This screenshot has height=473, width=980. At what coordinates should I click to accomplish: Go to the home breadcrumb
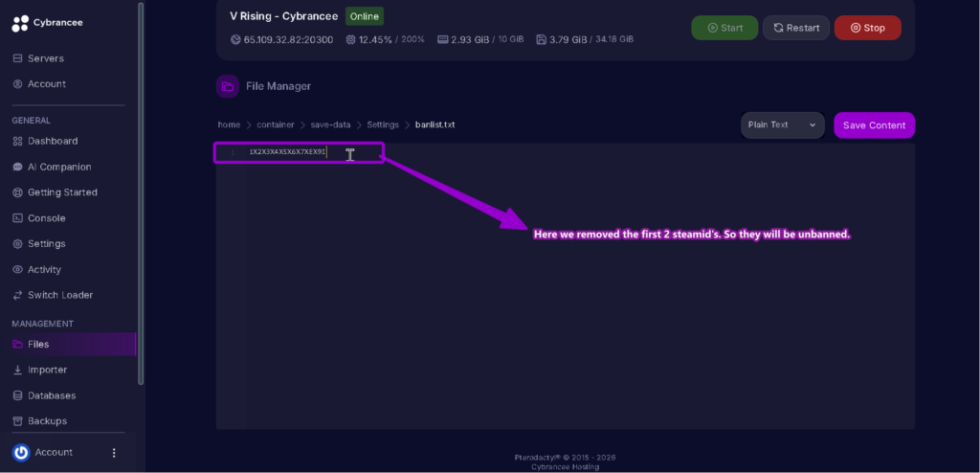pos(229,124)
